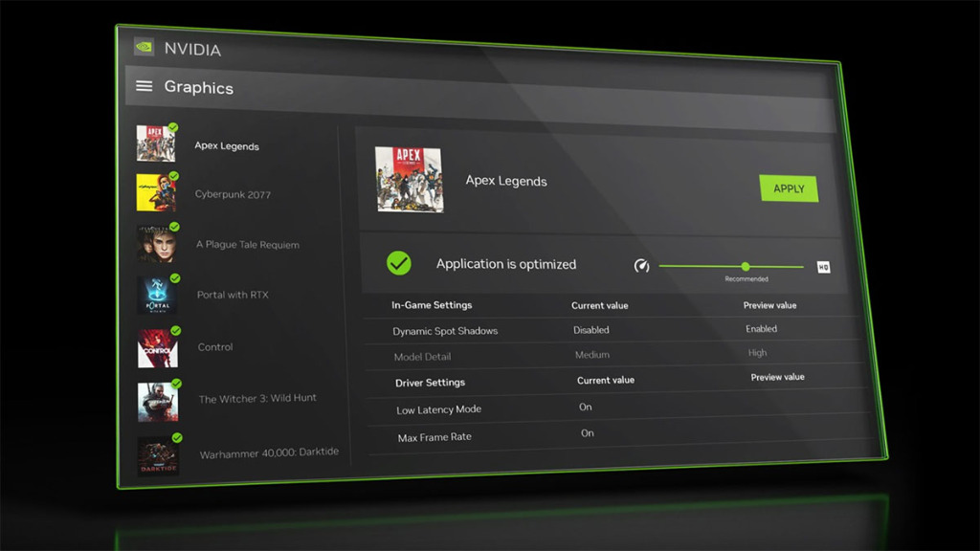Click the green optimized checkmark icon
Image resolution: width=980 pixels, height=551 pixels.
tap(399, 263)
